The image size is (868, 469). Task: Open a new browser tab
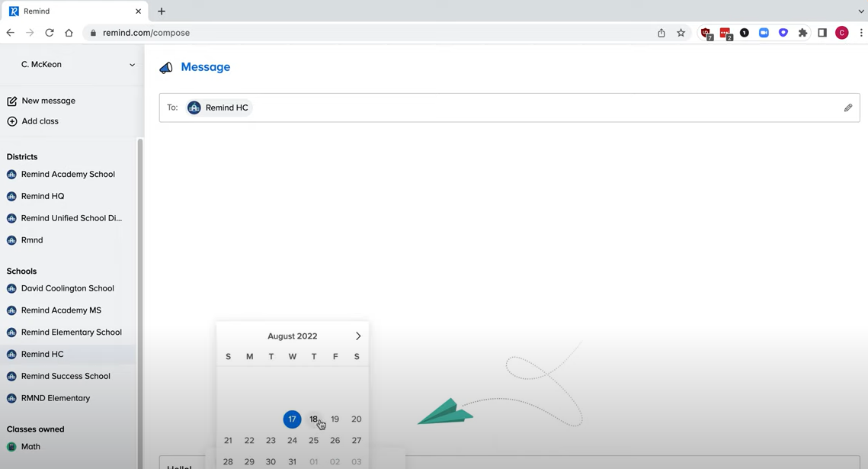pyautogui.click(x=161, y=11)
